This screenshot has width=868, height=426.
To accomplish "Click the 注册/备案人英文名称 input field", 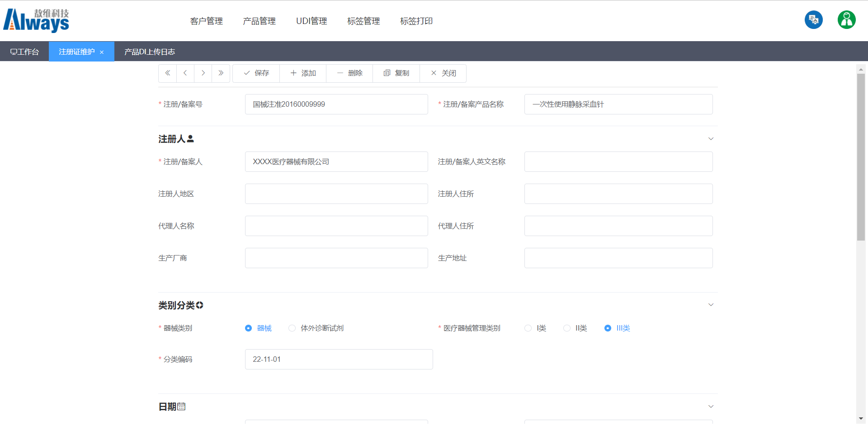I will 618,162.
